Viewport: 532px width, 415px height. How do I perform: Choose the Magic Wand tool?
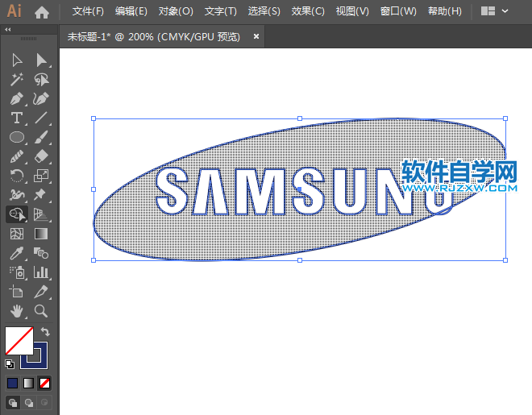click(x=17, y=80)
